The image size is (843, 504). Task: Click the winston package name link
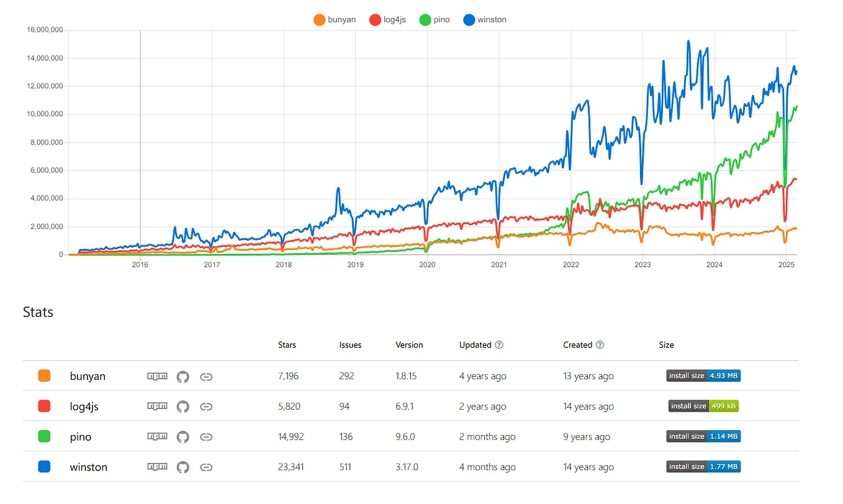89,467
